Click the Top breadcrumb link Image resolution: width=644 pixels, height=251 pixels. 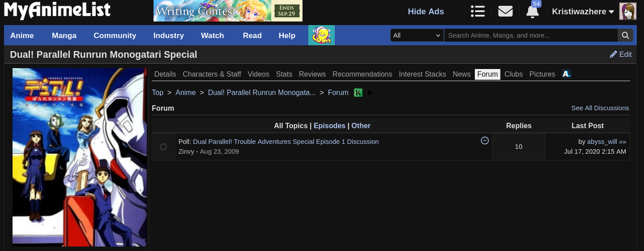pyautogui.click(x=157, y=92)
